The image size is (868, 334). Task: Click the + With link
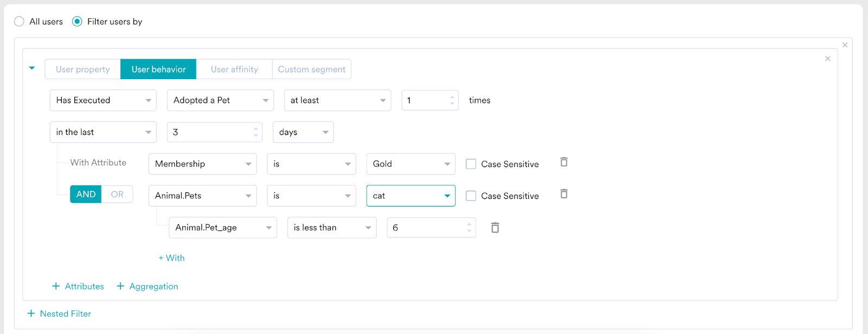pyautogui.click(x=171, y=258)
